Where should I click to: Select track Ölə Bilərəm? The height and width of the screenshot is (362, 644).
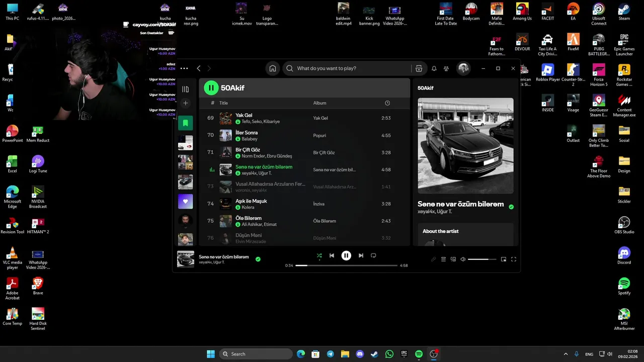coord(304,221)
